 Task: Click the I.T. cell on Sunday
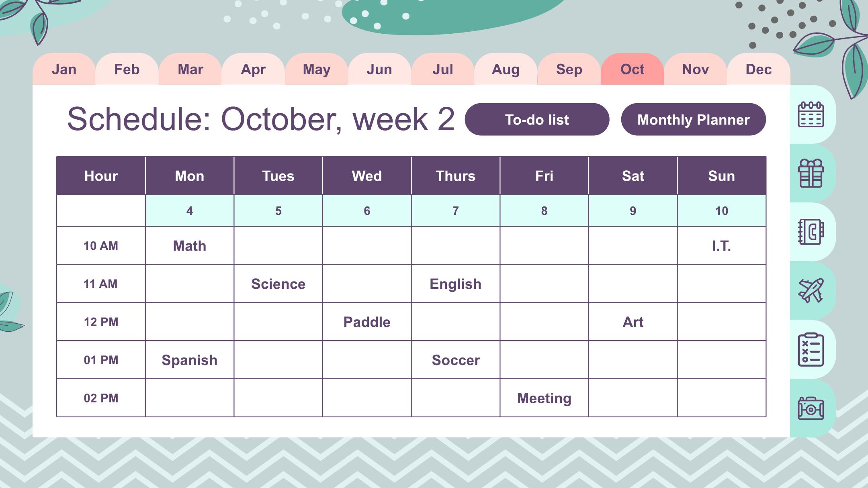coord(722,245)
